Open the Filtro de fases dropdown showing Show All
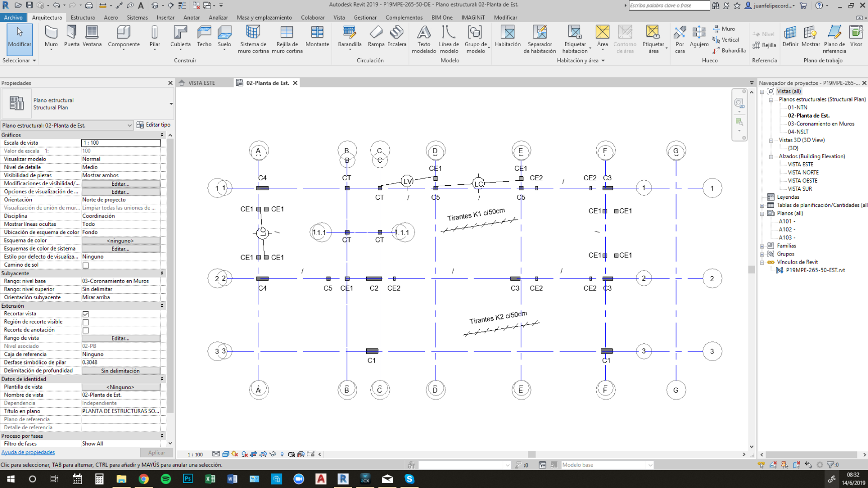The image size is (868, 488). coord(121,443)
